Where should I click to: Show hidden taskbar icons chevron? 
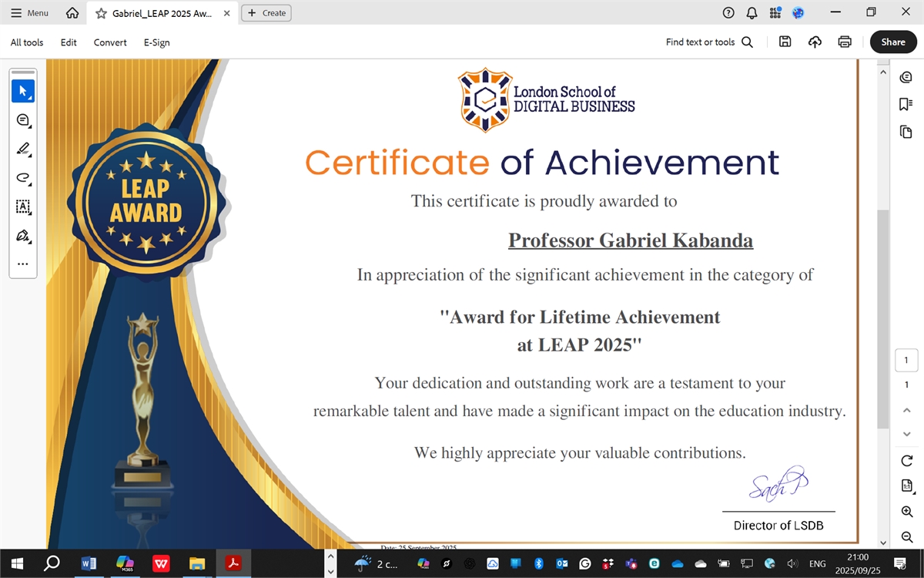point(330,563)
